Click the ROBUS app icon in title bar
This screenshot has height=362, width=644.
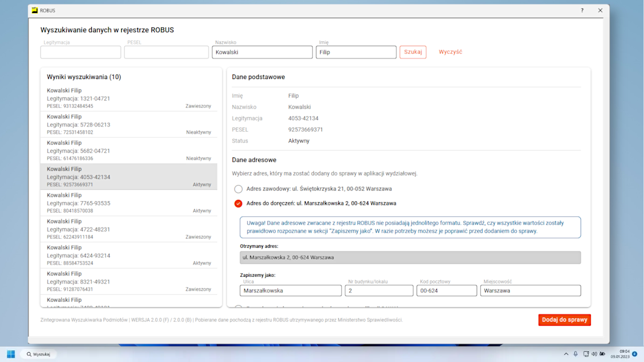click(34, 10)
